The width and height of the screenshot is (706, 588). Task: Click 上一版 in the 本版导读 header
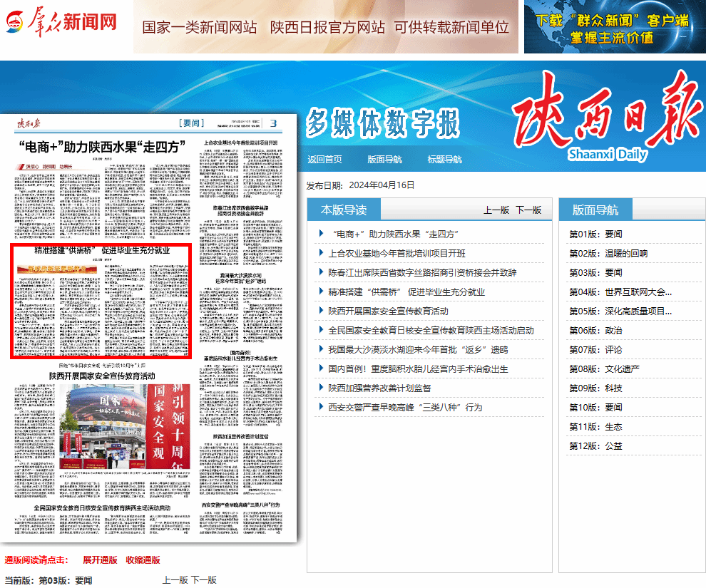tap(496, 210)
